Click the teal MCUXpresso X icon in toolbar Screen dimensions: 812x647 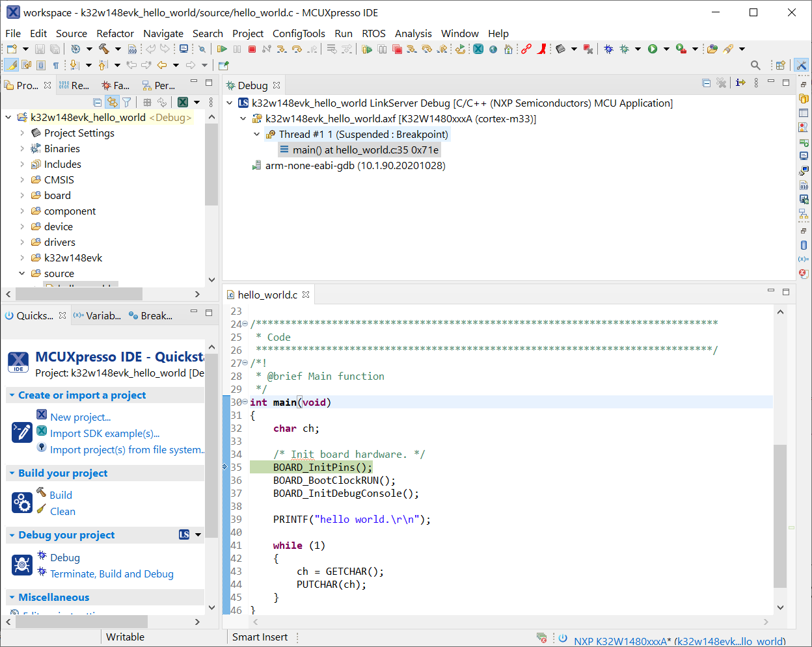coord(478,49)
